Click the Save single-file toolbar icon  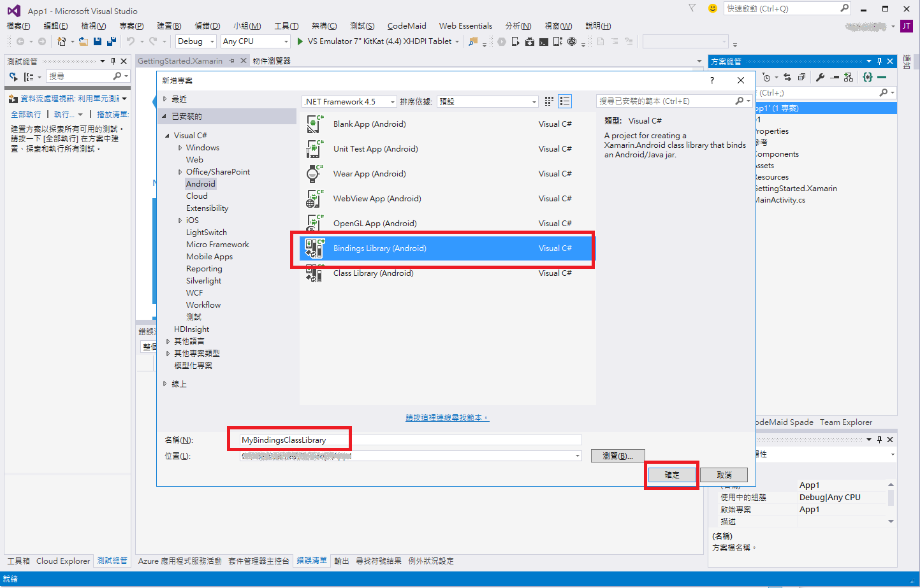[x=98, y=41]
